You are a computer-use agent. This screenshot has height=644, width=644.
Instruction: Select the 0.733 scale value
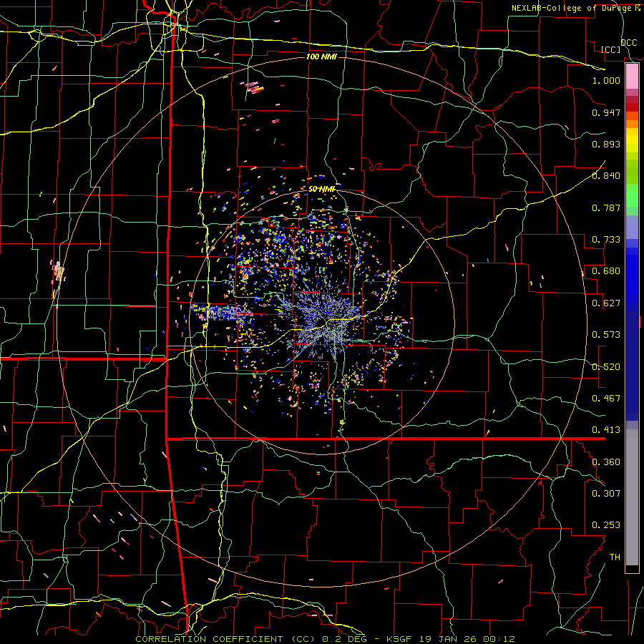(x=606, y=240)
